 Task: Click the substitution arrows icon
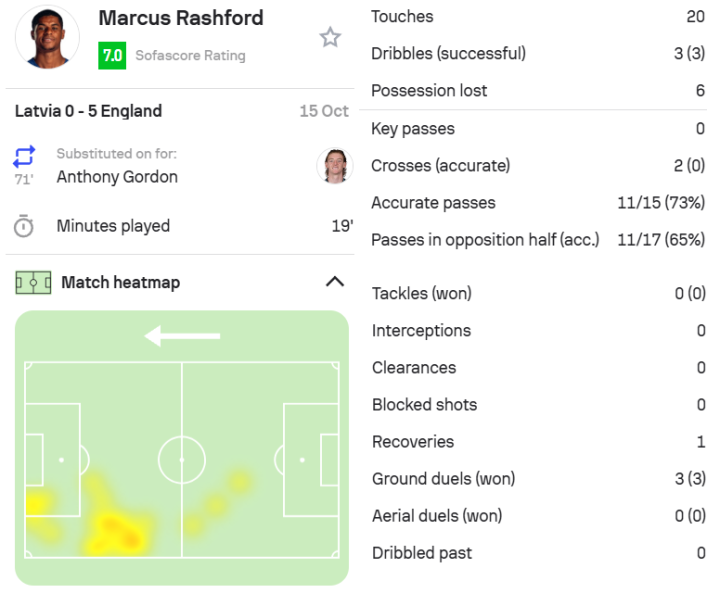(x=24, y=157)
